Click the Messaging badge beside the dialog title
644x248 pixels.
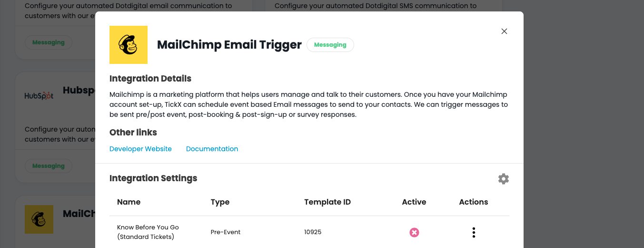point(330,45)
